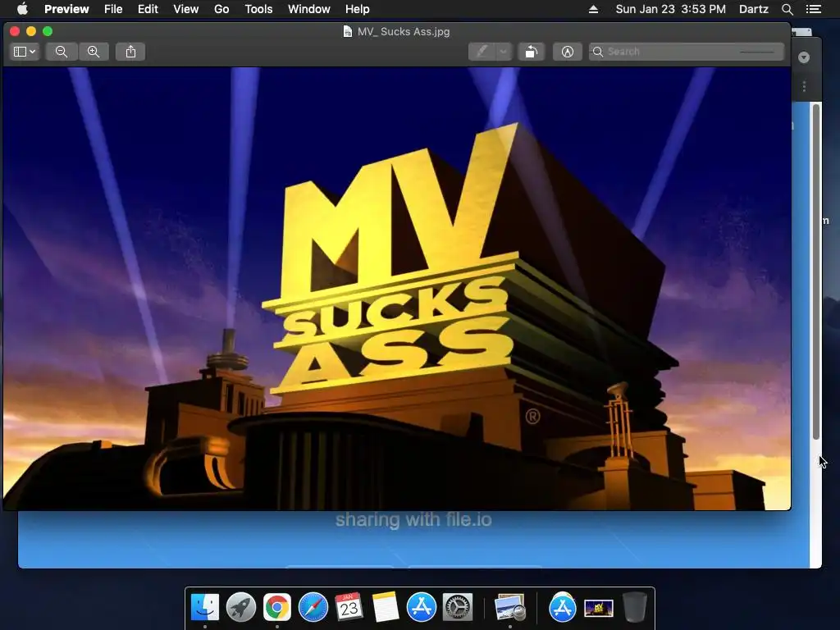The image size is (840, 630).
Task: Close the Preview window
Action: [x=15, y=32]
